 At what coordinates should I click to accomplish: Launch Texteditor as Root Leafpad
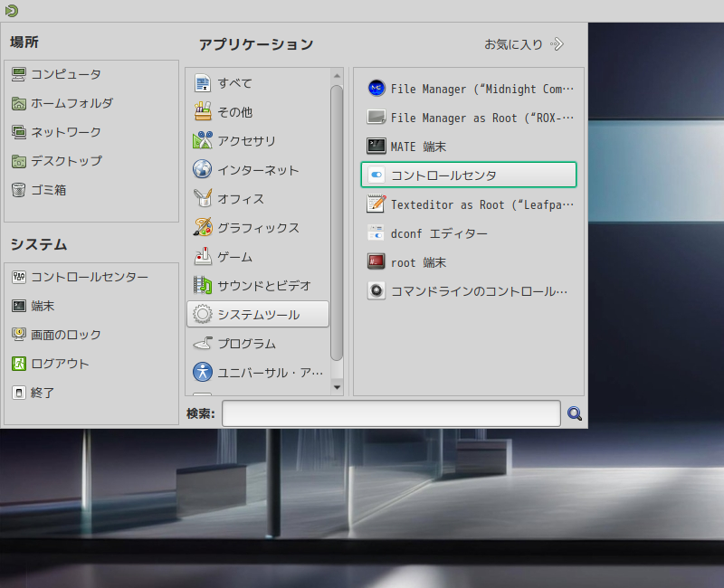(x=469, y=204)
